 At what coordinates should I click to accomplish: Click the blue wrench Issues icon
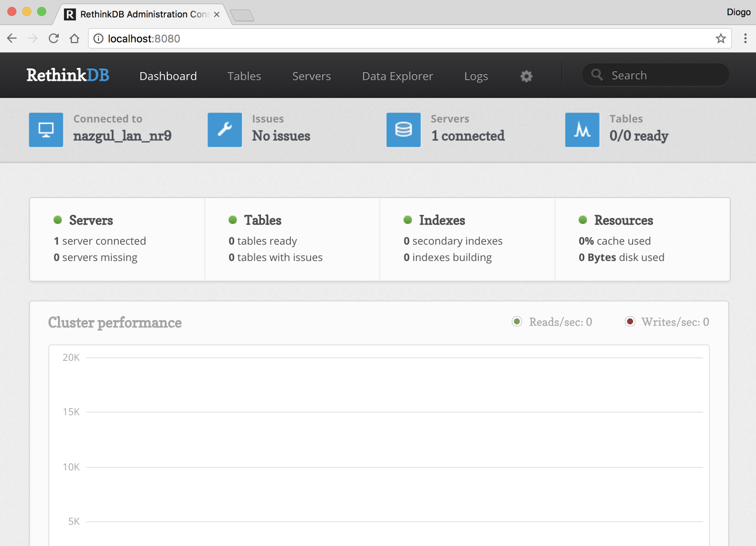click(x=225, y=130)
